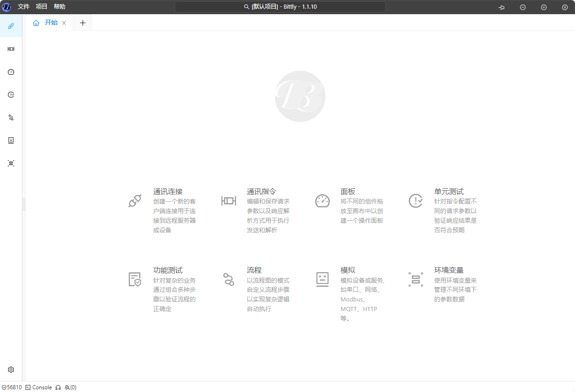Open the 项目 menu
The image size is (575, 392).
[x=42, y=7]
